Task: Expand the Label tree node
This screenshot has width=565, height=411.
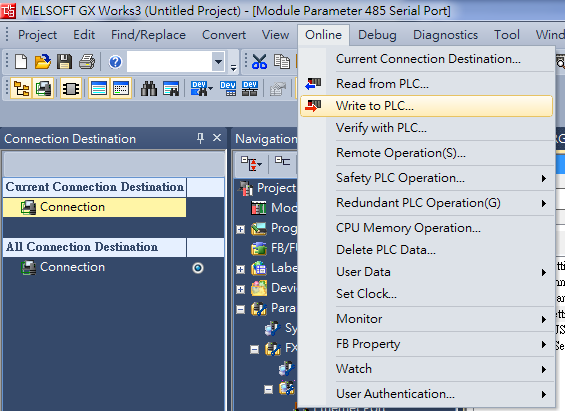Action: pyautogui.click(x=240, y=269)
